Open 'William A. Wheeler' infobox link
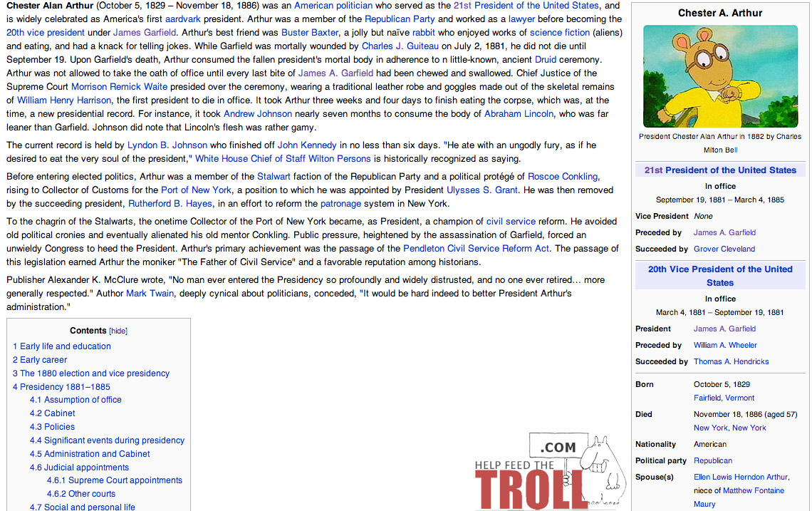 (725, 346)
